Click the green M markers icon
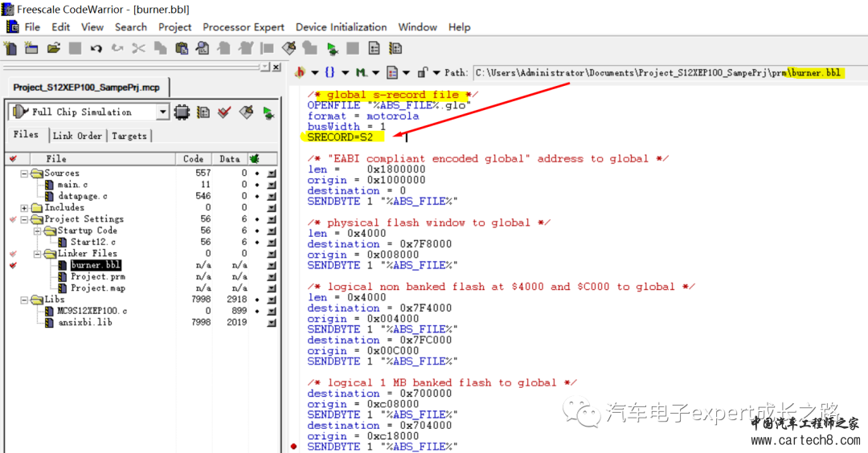The image size is (868, 453). pyautogui.click(x=361, y=72)
